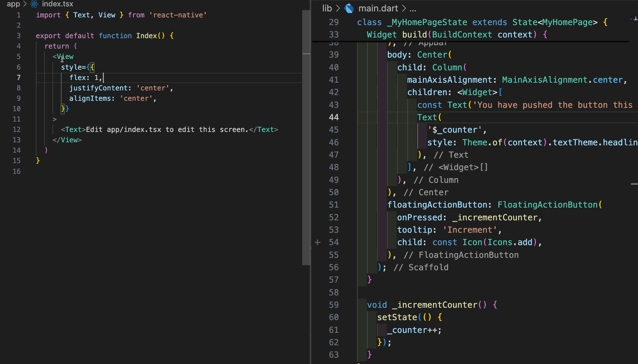The image size is (638, 364).
Task: Click the plus icon beside line 54 in main.dart
Action: tap(317, 242)
